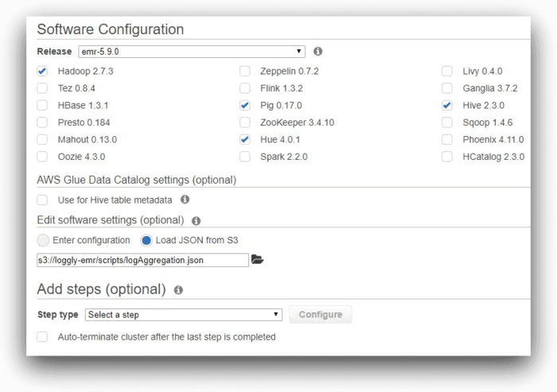
Task: Enable Use for Hive table metadata
Action: pyautogui.click(x=42, y=200)
